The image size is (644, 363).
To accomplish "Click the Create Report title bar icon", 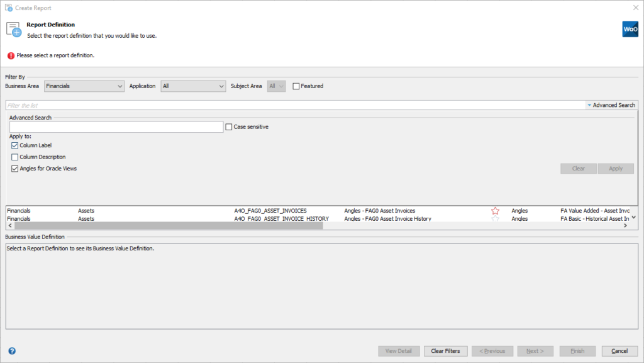I will click(9, 8).
